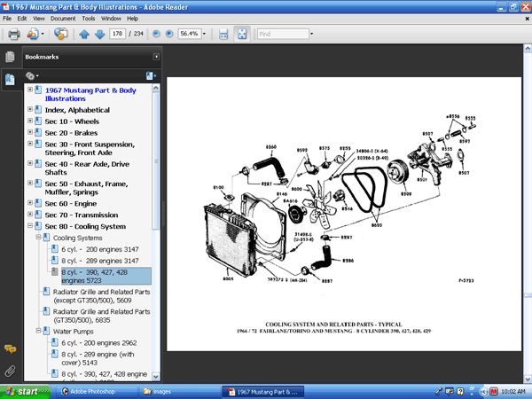Open the collaboration/share icon in toolbar
This screenshot has width=532, height=399.
point(33,34)
